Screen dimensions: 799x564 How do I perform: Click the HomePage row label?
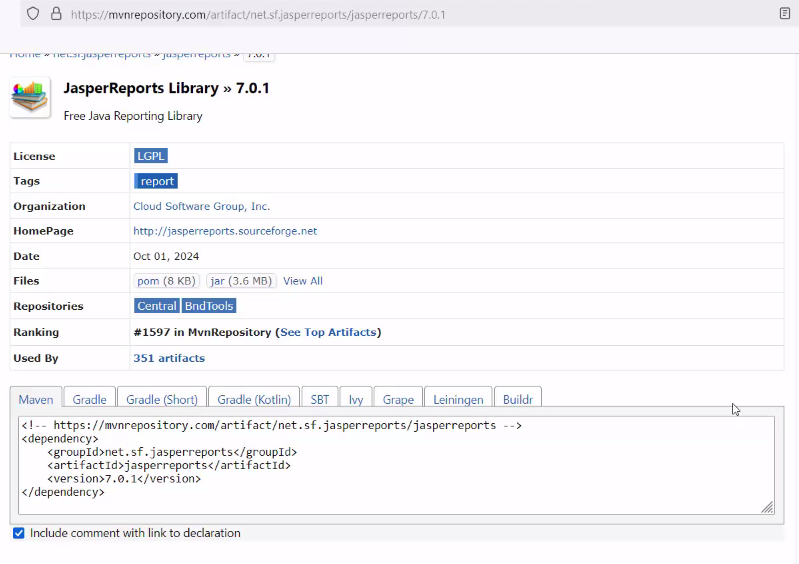(x=43, y=231)
